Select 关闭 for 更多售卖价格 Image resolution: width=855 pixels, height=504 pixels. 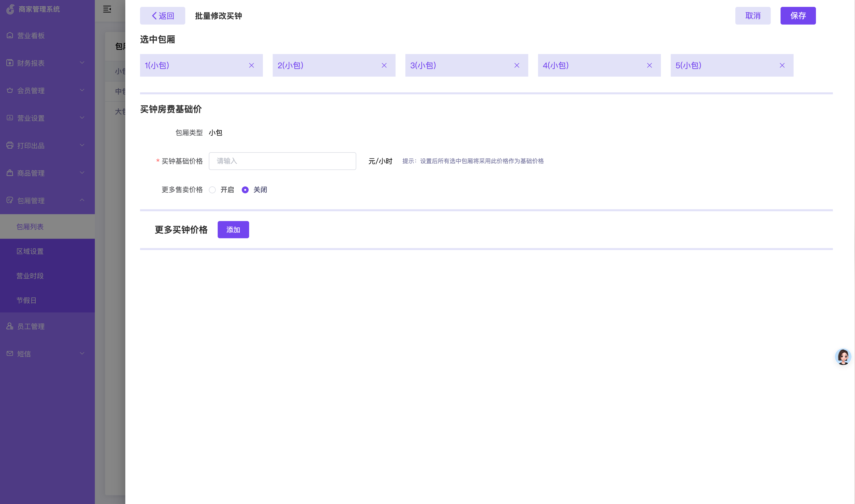tap(245, 190)
